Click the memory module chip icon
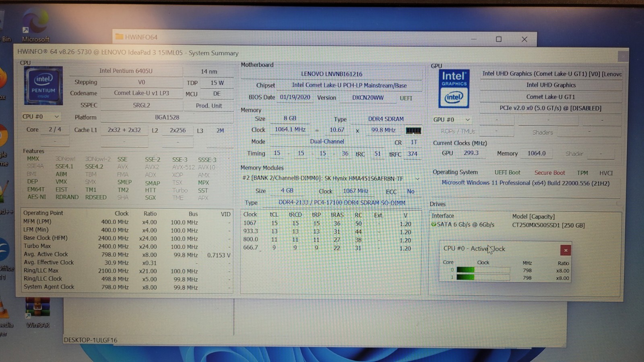This screenshot has width=644, height=362. tap(413, 130)
